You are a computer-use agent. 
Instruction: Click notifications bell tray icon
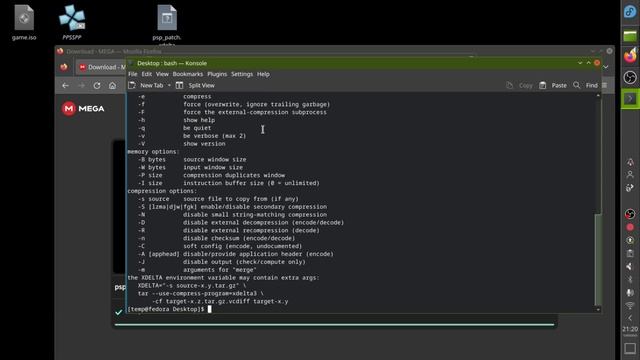pyautogui.click(x=630, y=162)
